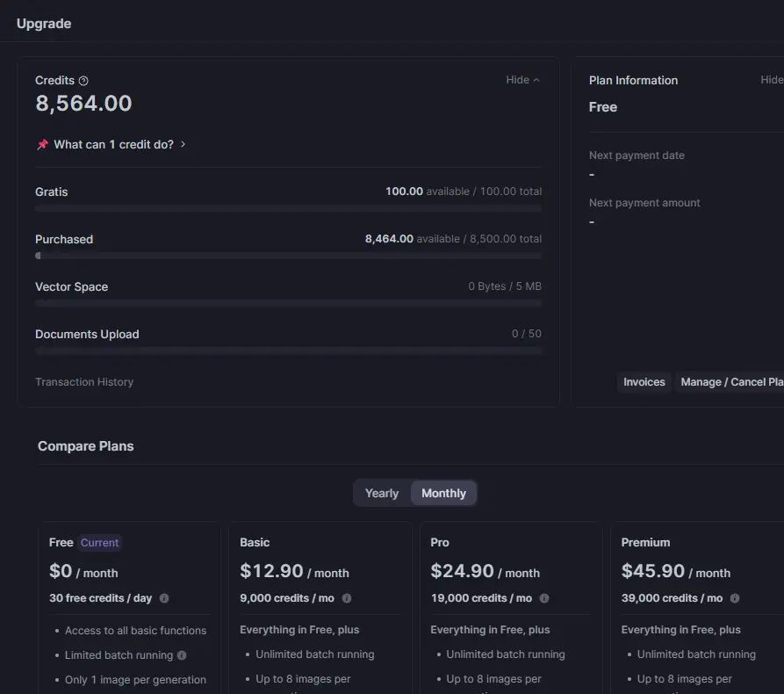The width and height of the screenshot is (784, 694).
Task: Click the Upgrade page heading
Action: tap(44, 24)
